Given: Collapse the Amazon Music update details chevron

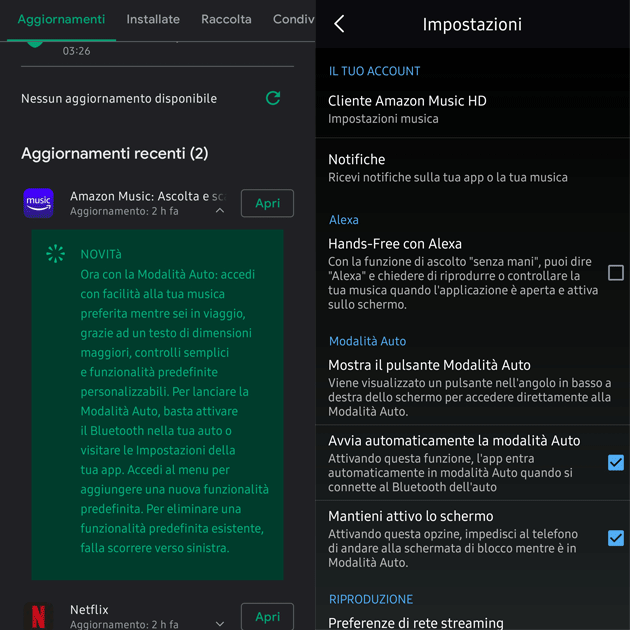Looking at the screenshot, I should 220,211.
